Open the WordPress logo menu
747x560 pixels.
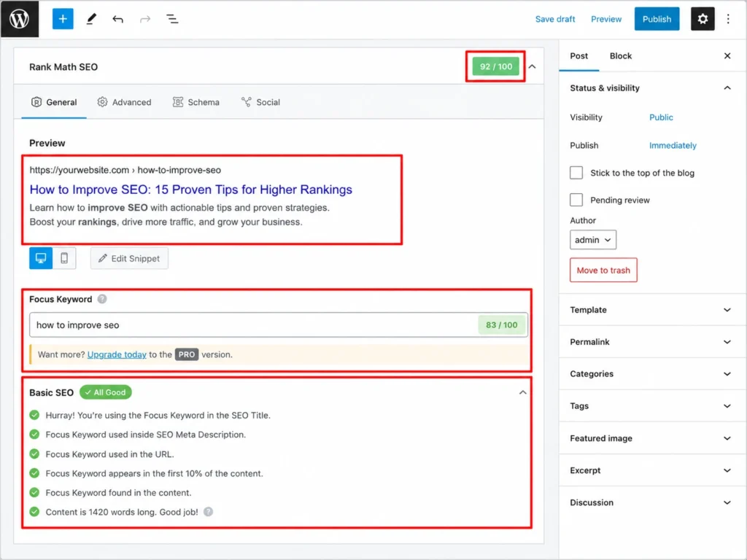point(20,19)
